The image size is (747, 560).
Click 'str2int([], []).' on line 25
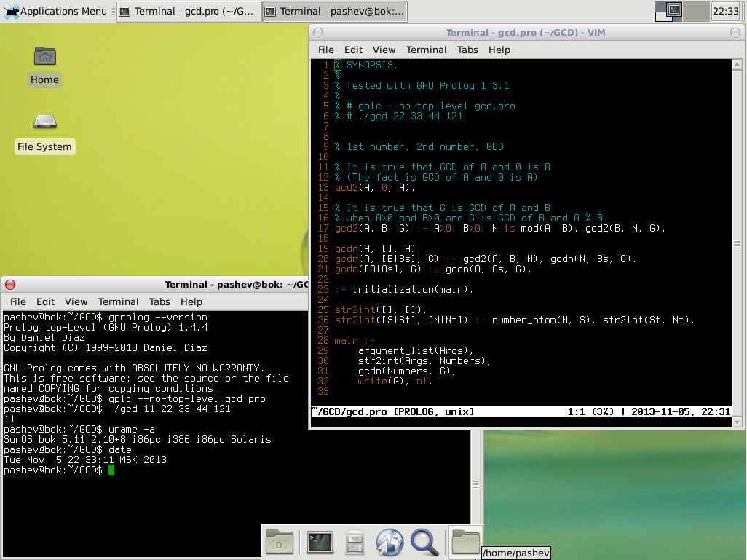pos(381,309)
